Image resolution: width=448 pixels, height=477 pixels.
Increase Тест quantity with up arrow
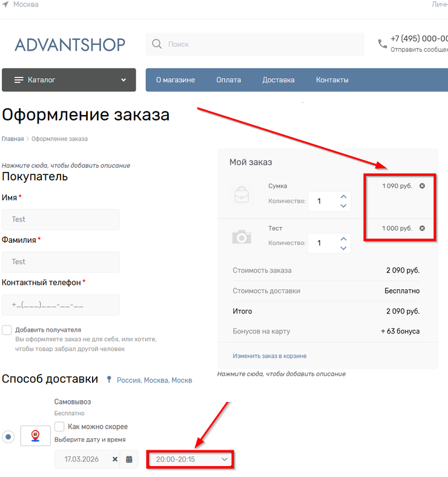point(343,239)
